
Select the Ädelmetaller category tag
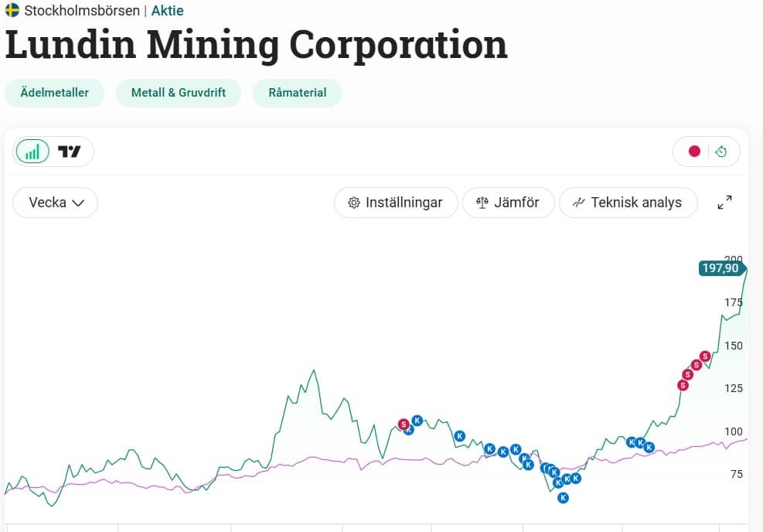pos(54,93)
